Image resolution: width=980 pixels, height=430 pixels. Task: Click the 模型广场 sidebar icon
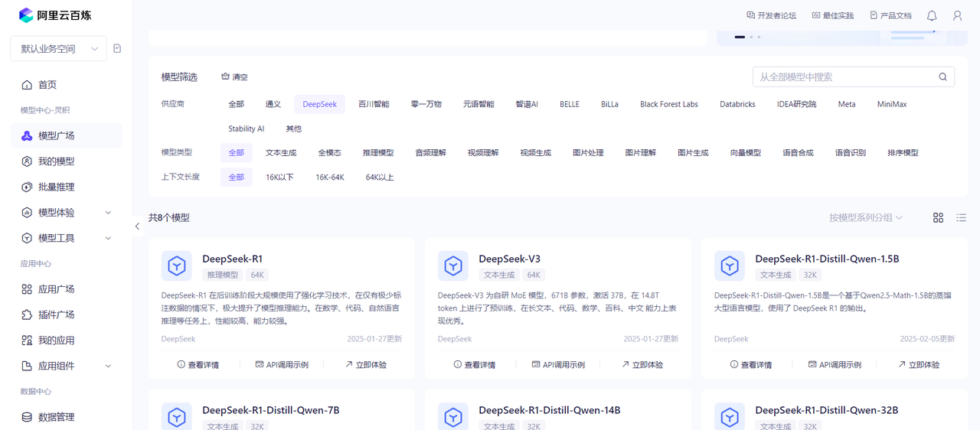click(x=27, y=136)
